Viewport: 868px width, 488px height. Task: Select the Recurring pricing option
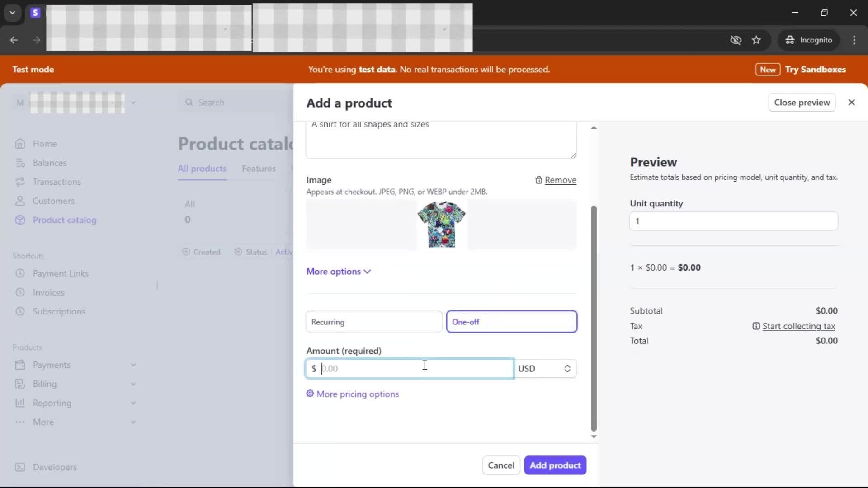[373, 322]
